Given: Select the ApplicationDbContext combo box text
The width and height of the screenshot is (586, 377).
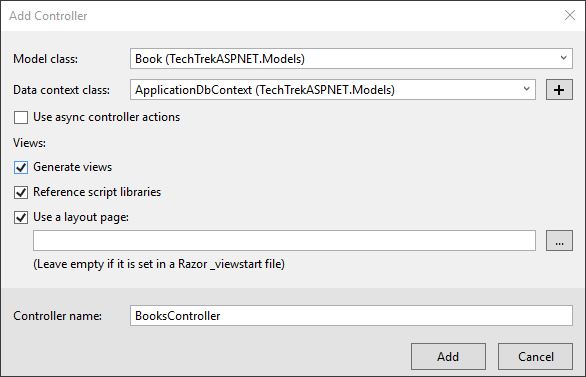Looking at the screenshot, I should 265,90.
